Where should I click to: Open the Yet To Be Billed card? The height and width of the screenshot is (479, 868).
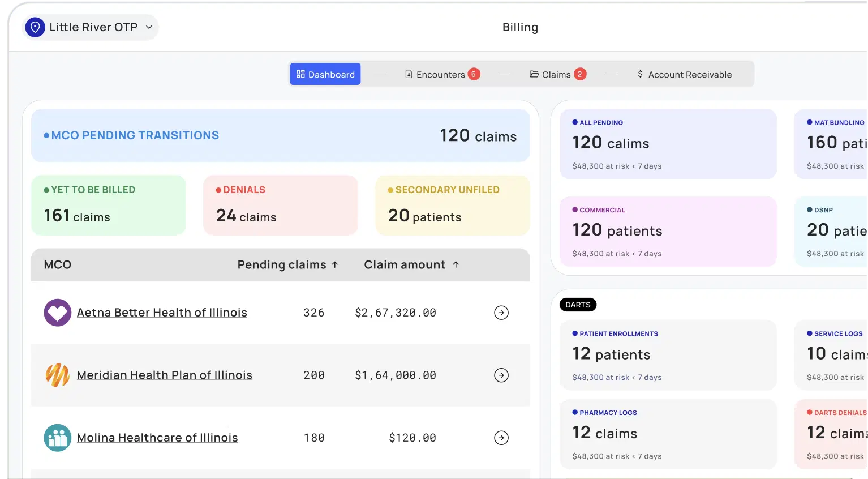[x=109, y=205]
